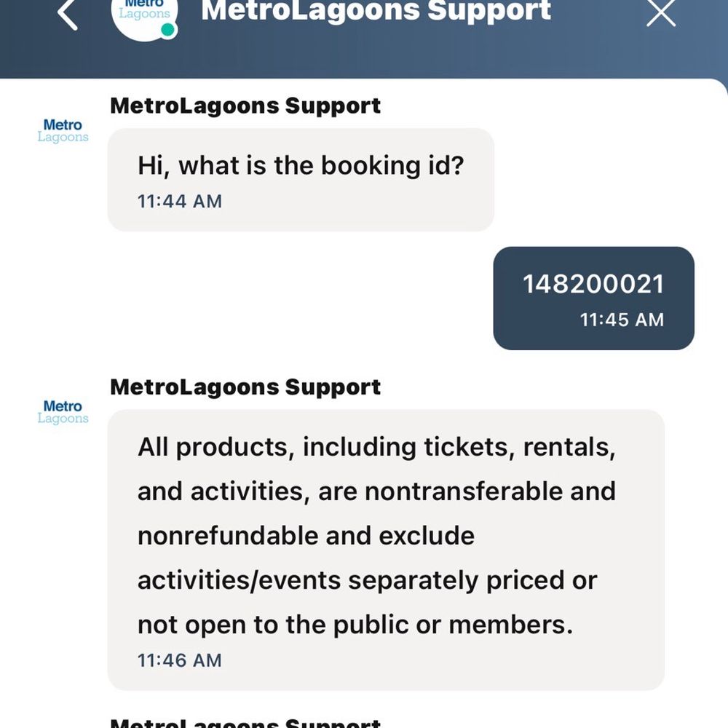Close the MetroLagoons Support chat

point(661,12)
